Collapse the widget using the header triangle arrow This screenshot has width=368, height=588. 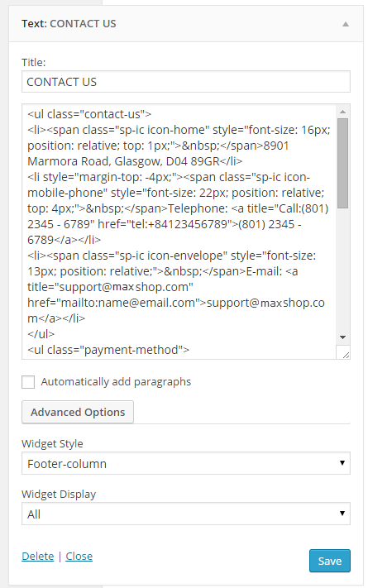pyautogui.click(x=346, y=24)
